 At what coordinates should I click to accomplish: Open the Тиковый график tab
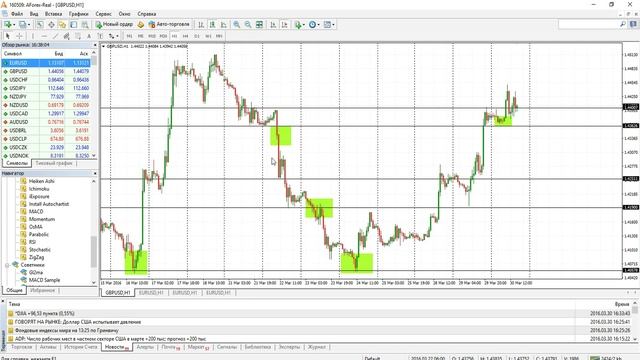point(54,163)
